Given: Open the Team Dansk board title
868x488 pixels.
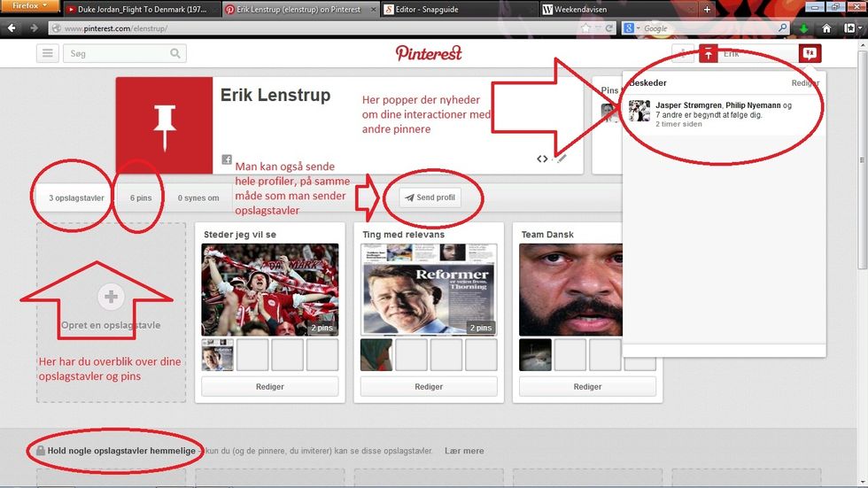Looking at the screenshot, I should 547,234.
